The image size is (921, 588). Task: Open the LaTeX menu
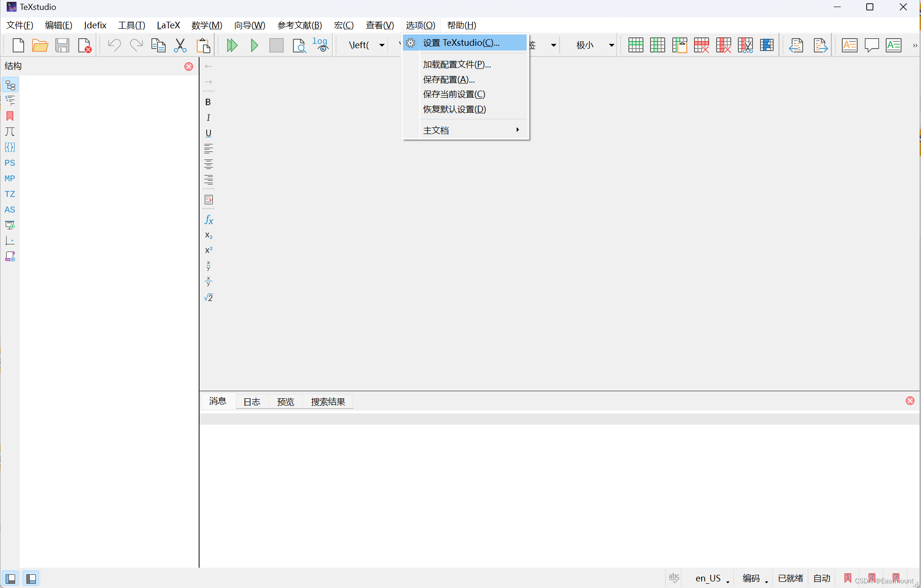point(168,25)
